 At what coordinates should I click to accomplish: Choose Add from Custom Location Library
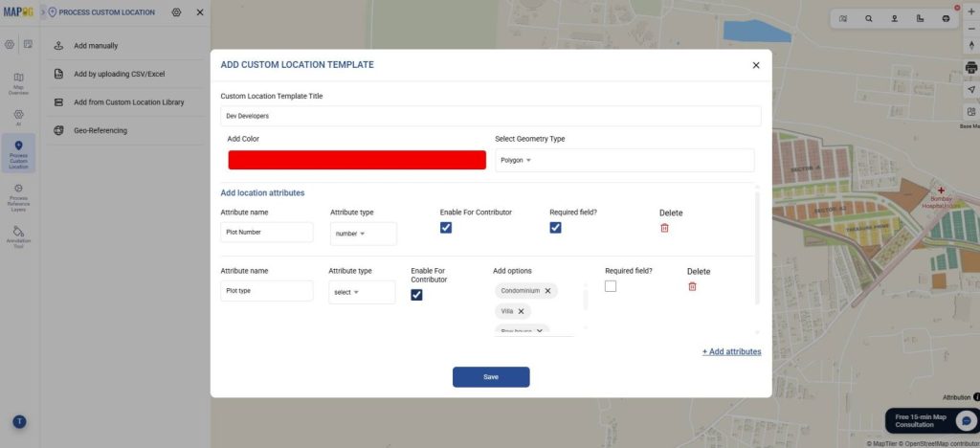(x=127, y=101)
